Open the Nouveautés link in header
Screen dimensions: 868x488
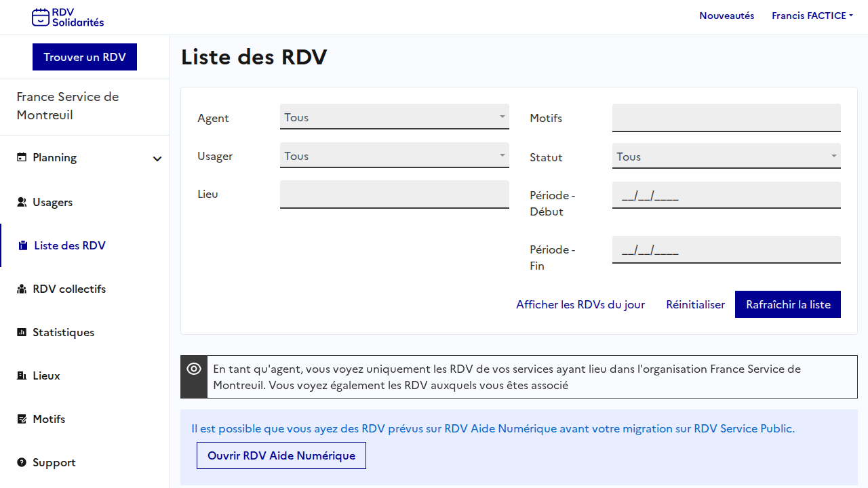point(726,16)
